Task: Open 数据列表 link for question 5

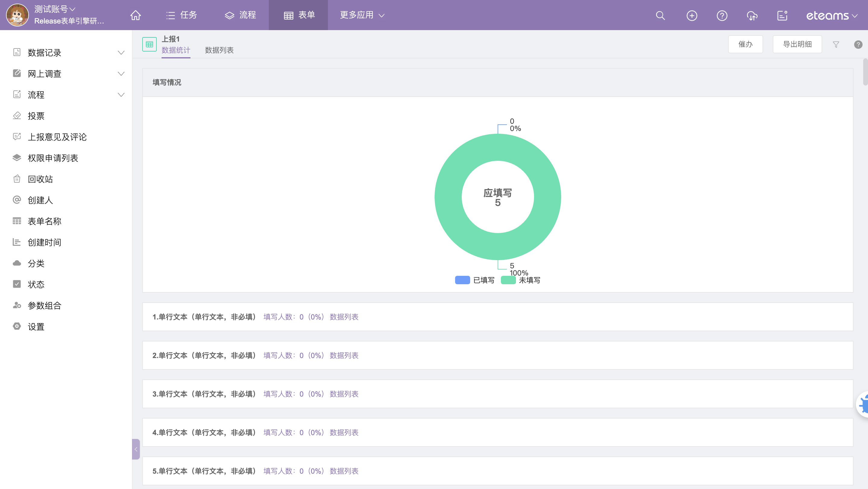Action: (x=344, y=471)
